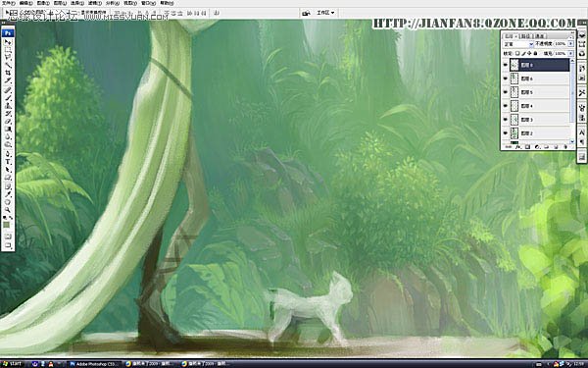Toggle lock all padlock icon
The image size is (588, 368).
click(x=535, y=53)
